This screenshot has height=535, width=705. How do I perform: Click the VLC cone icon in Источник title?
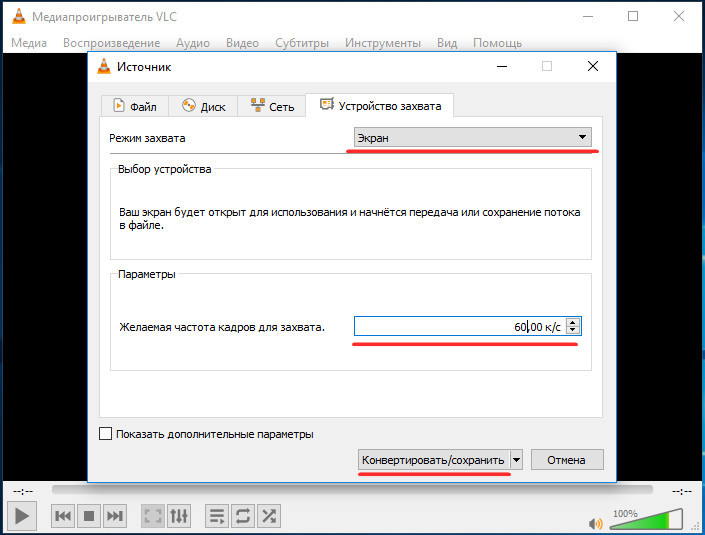coord(104,67)
